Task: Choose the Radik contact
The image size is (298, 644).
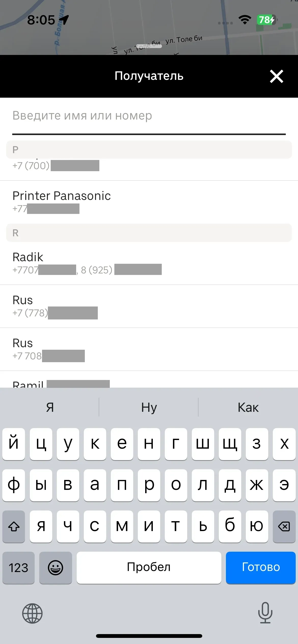Action: click(149, 263)
